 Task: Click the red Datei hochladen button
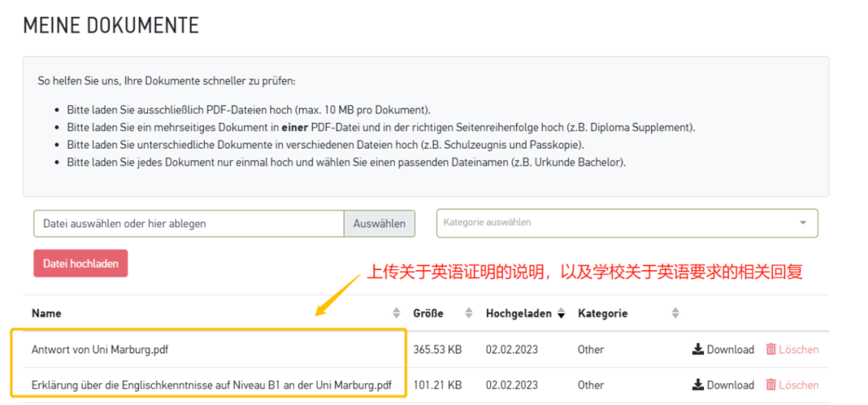(80, 264)
